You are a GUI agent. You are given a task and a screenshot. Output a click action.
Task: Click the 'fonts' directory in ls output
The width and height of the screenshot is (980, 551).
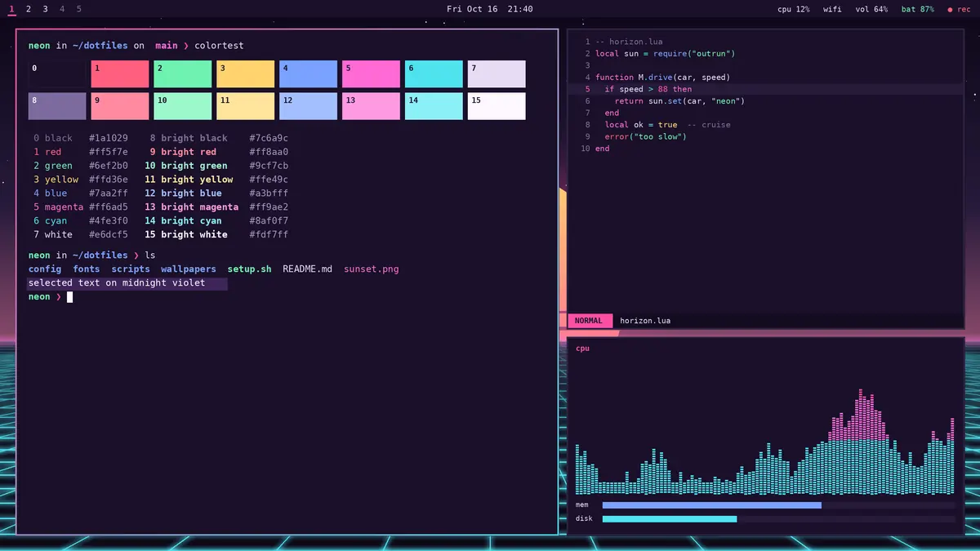pos(87,269)
